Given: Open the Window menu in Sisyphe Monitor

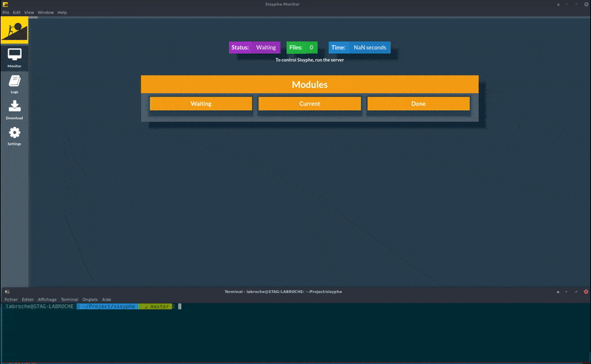Looking at the screenshot, I should click(46, 13).
